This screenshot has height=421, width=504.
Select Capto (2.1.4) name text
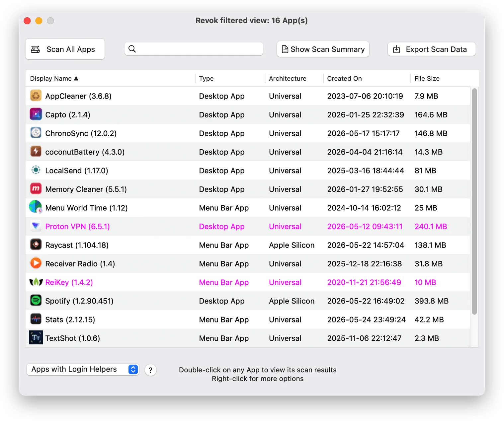coord(68,114)
